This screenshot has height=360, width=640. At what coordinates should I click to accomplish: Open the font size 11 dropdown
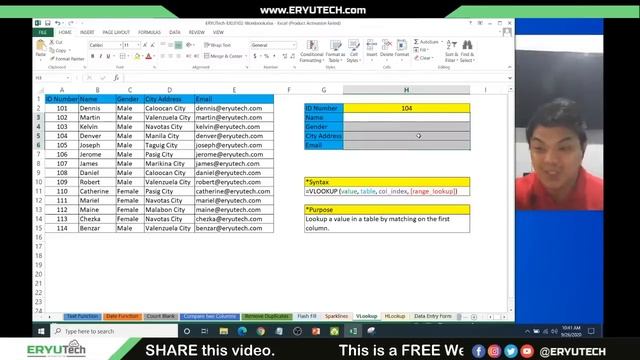pyautogui.click(x=139, y=45)
